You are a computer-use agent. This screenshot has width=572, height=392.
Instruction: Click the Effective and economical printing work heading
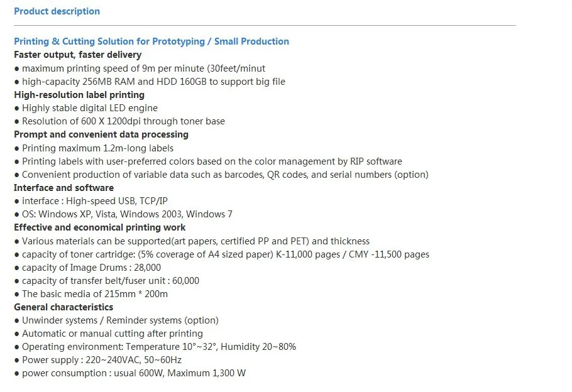coord(99,227)
